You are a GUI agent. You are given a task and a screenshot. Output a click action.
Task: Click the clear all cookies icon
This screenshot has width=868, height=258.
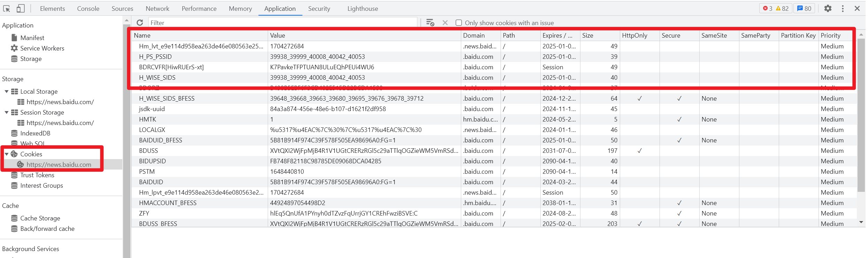[430, 23]
